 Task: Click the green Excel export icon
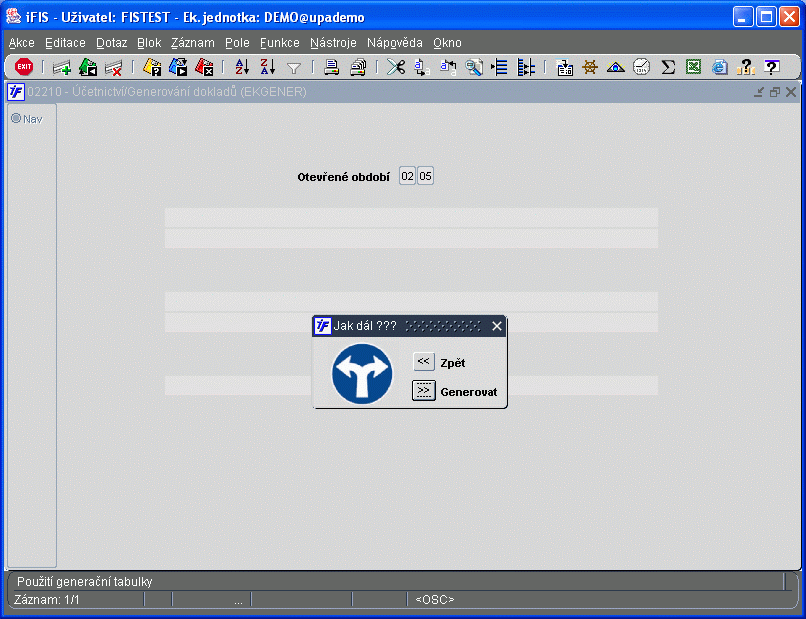693,67
